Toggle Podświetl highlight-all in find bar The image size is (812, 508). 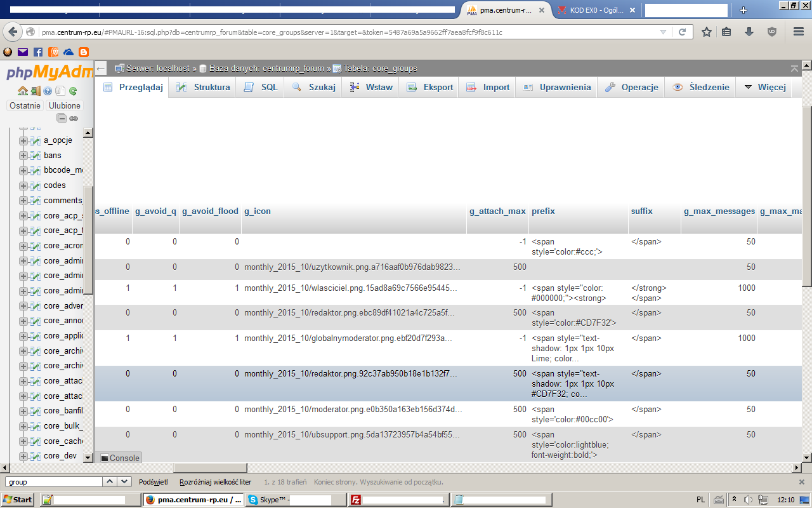click(153, 482)
